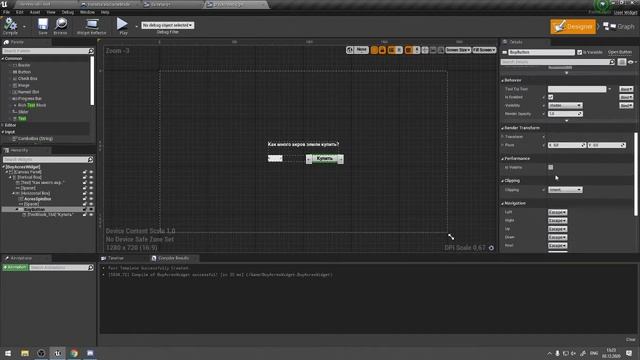The height and width of the screenshot is (360, 640).
Task: Click the DPI Scale settings gear
Action: (491, 248)
